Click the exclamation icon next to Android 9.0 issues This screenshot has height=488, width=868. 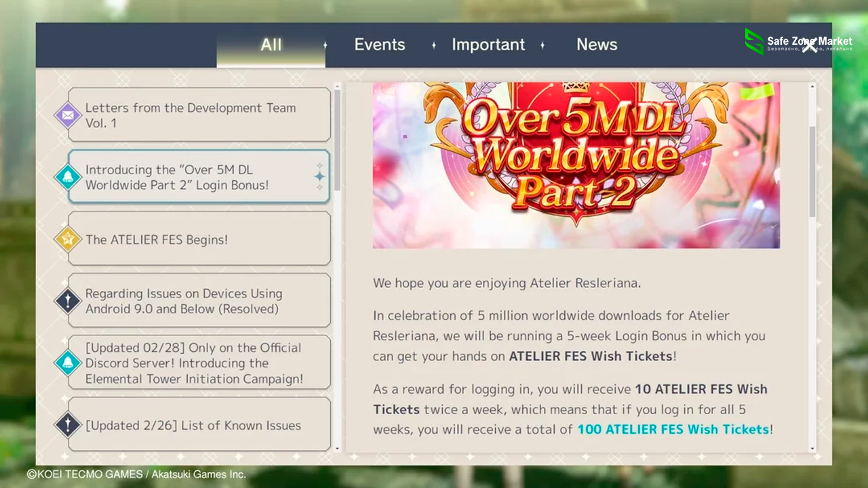click(68, 301)
